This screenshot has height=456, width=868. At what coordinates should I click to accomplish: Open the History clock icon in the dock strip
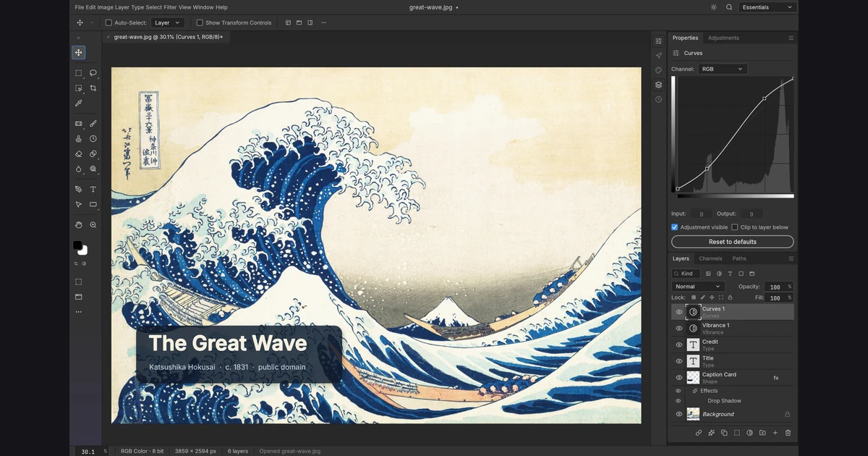coord(658,99)
